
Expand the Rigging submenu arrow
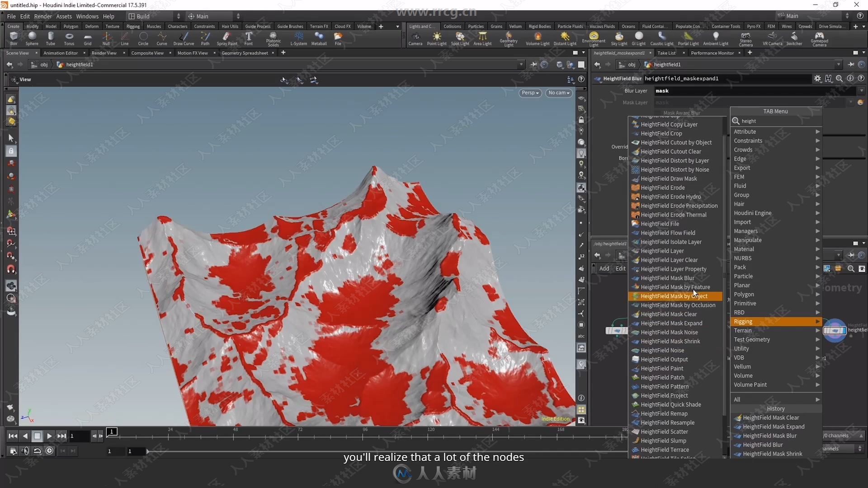point(818,322)
